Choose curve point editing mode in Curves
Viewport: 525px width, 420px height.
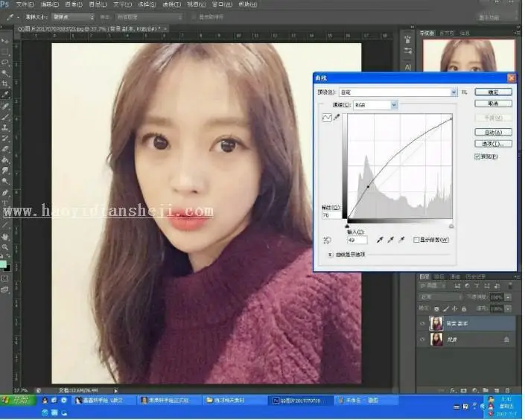pos(327,118)
